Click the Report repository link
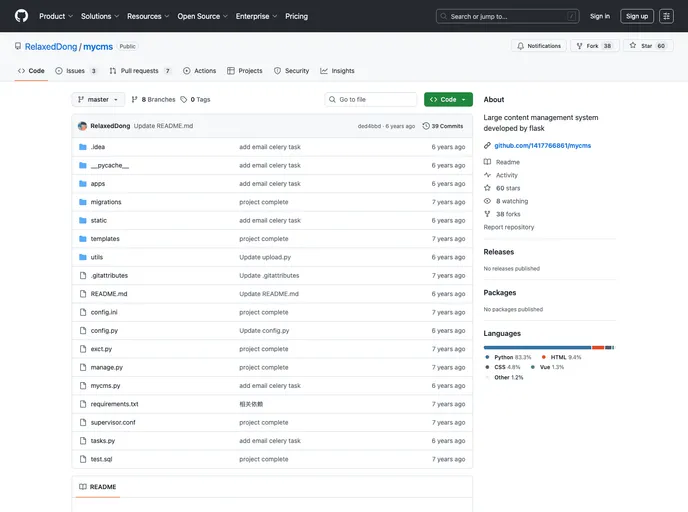The height and width of the screenshot is (512, 688). click(509, 227)
